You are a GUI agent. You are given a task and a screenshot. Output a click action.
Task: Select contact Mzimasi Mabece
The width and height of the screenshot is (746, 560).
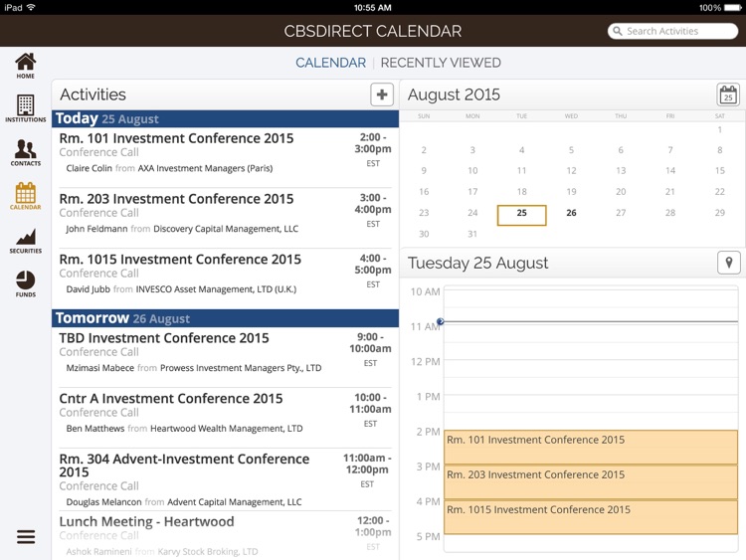[x=99, y=368]
